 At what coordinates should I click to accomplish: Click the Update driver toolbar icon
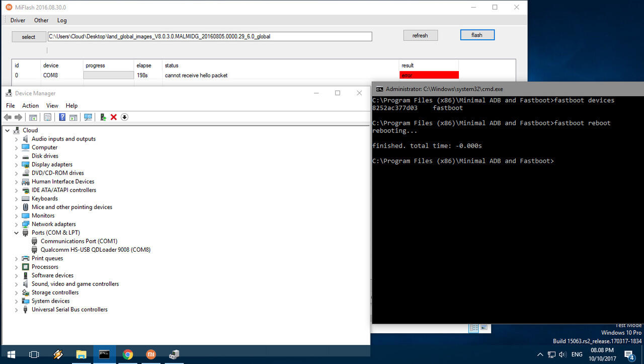tap(103, 117)
